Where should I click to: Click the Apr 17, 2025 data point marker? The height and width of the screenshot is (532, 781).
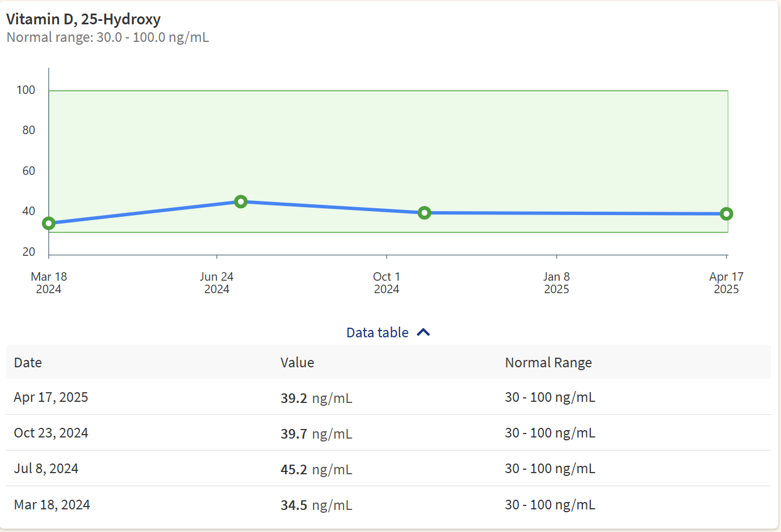tap(726, 214)
